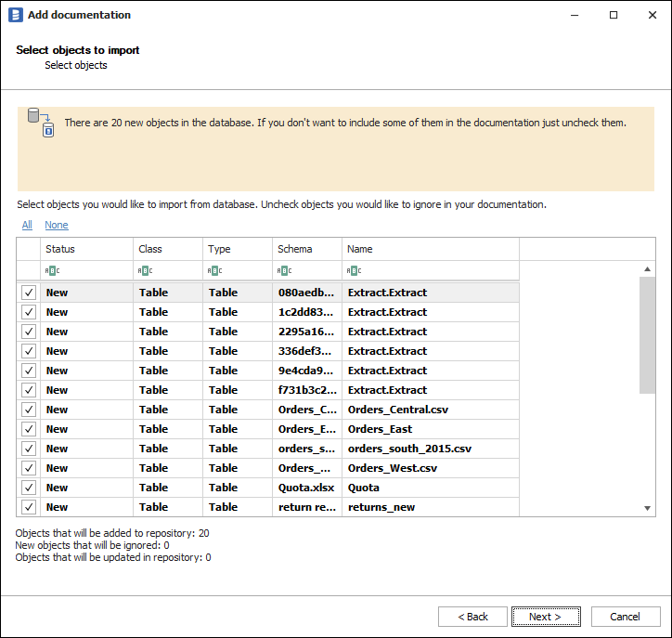Uncheck the Orders_East row checkbox
The width and height of the screenshot is (672, 638).
29,429
